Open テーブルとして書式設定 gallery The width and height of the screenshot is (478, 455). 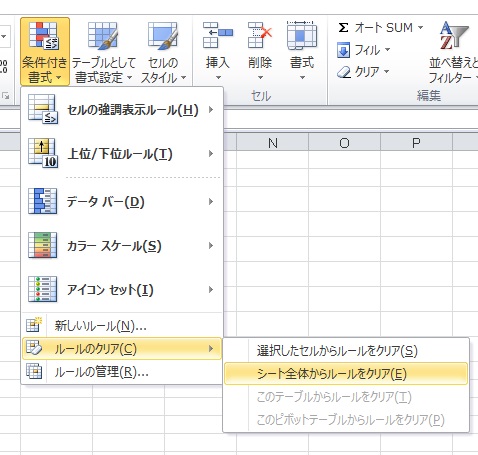pyautogui.click(x=103, y=52)
